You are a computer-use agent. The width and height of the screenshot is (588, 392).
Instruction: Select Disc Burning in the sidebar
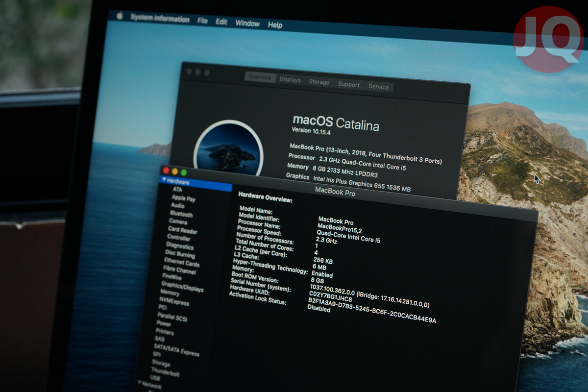[x=180, y=255]
